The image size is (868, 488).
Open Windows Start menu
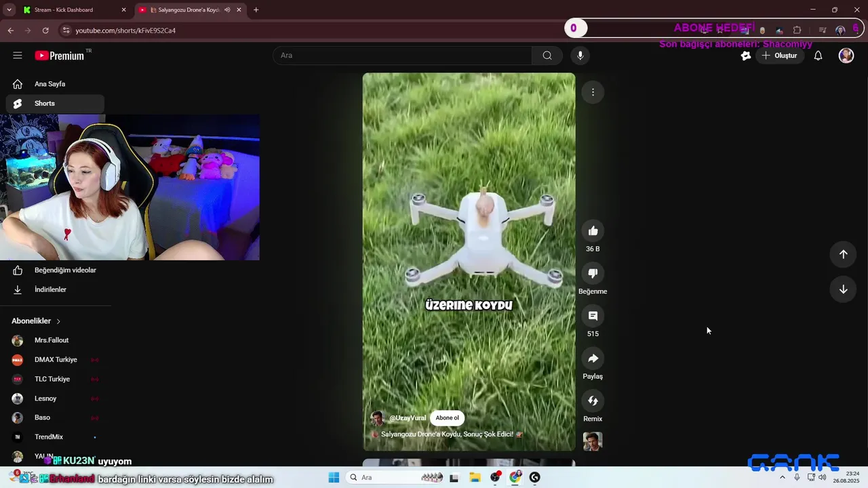(334, 478)
